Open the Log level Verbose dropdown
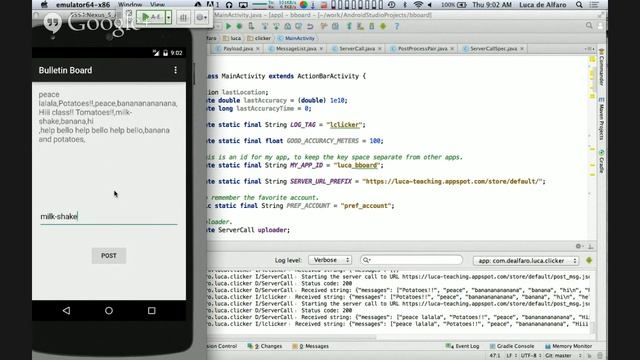Viewport: 640px width, 360px height. click(330, 260)
